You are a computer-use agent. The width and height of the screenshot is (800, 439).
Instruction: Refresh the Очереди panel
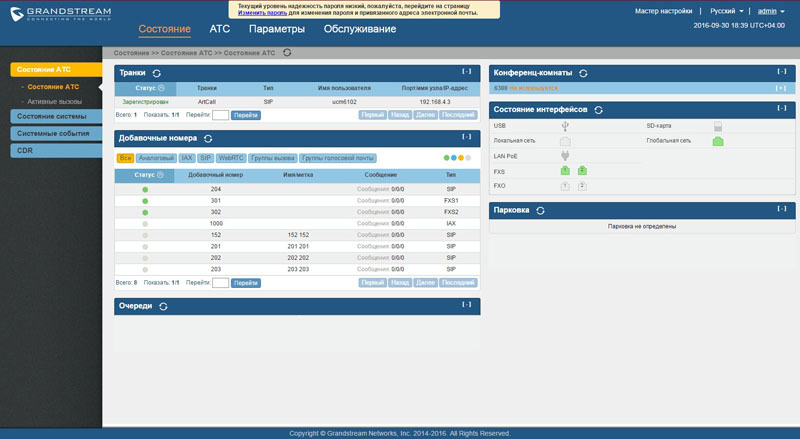point(163,306)
